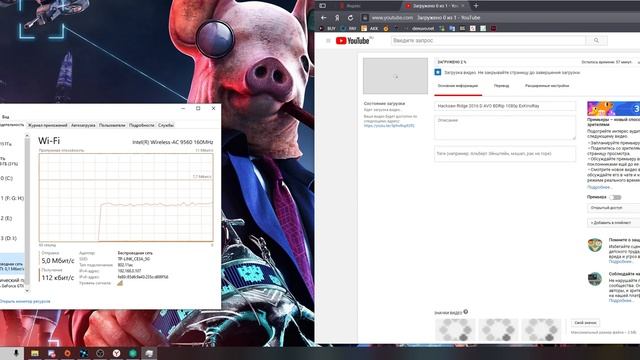Image resolution: width=640 pixels, height=360 pixels.
Task: Click the help icon beside Значки видео
Action: point(466,312)
